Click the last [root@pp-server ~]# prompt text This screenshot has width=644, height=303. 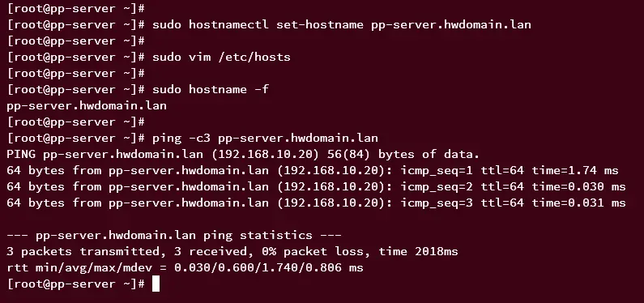(x=76, y=284)
